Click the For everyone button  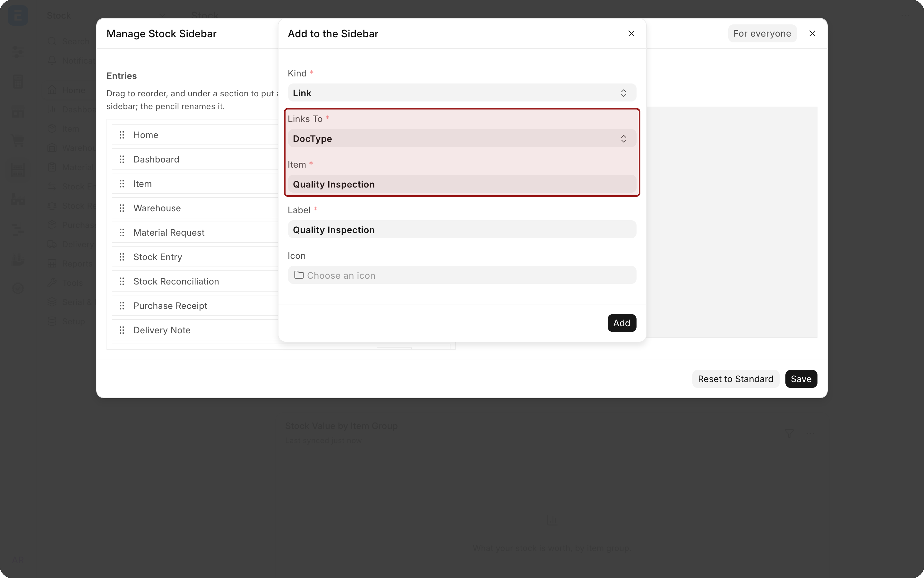(762, 34)
